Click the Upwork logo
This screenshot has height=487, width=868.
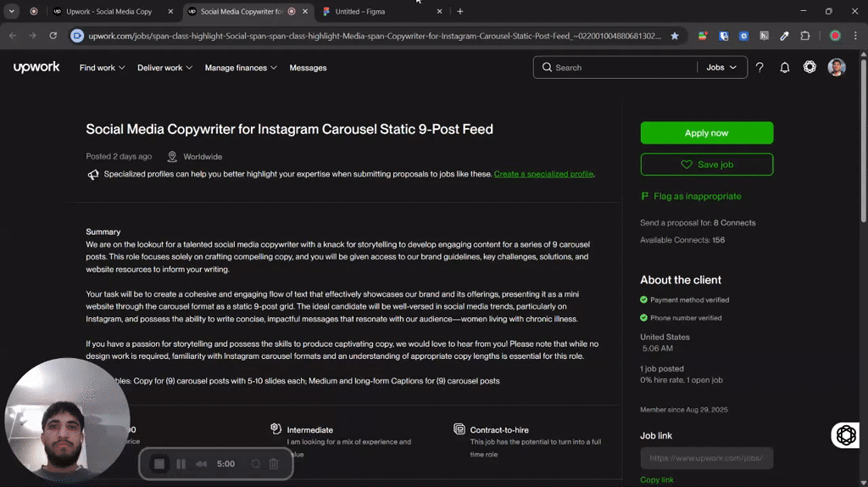pyautogui.click(x=36, y=67)
